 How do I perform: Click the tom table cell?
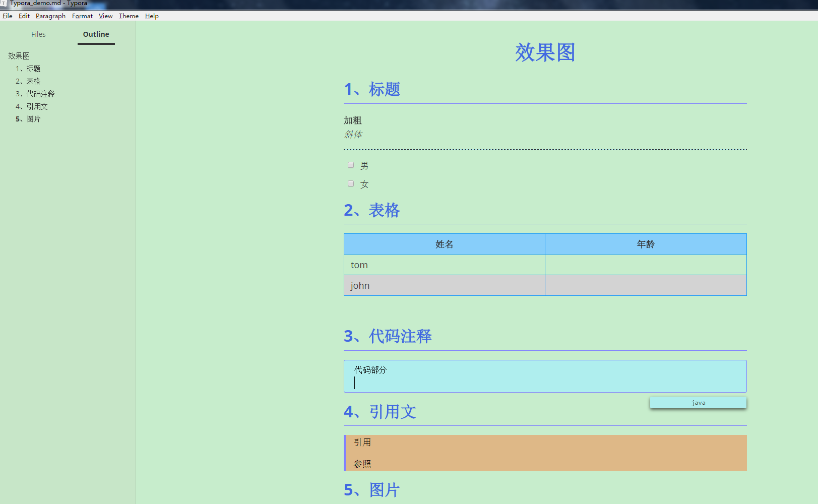point(445,265)
